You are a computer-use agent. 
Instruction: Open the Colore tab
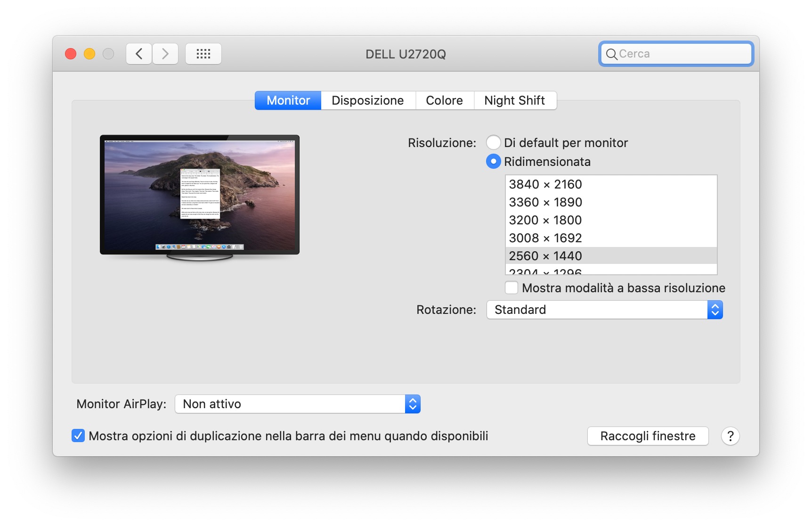click(x=444, y=100)
